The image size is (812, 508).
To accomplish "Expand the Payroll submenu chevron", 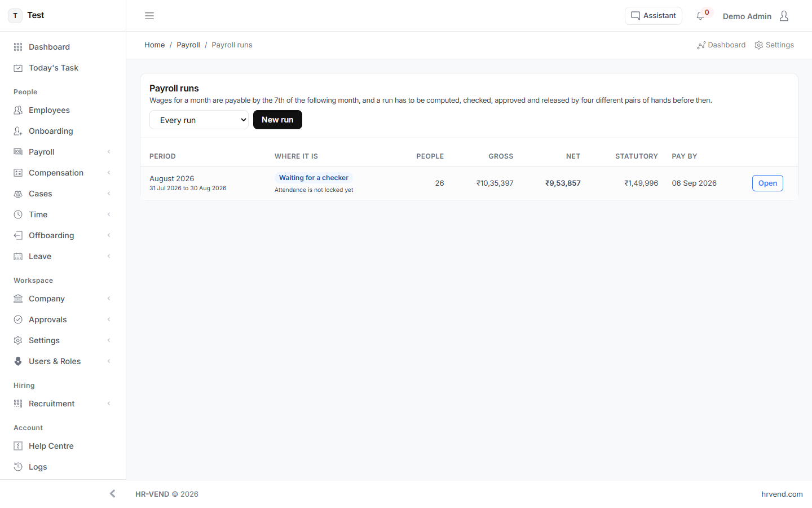I will coord(109,152).
